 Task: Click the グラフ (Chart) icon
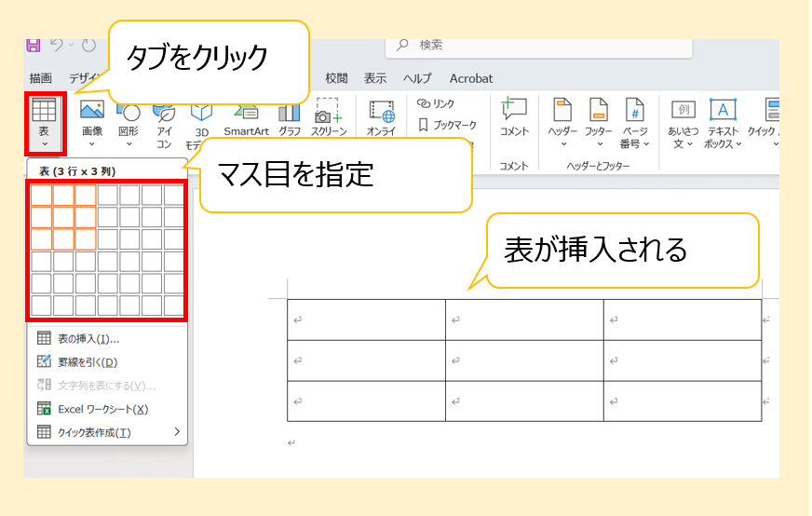(290, 121)
